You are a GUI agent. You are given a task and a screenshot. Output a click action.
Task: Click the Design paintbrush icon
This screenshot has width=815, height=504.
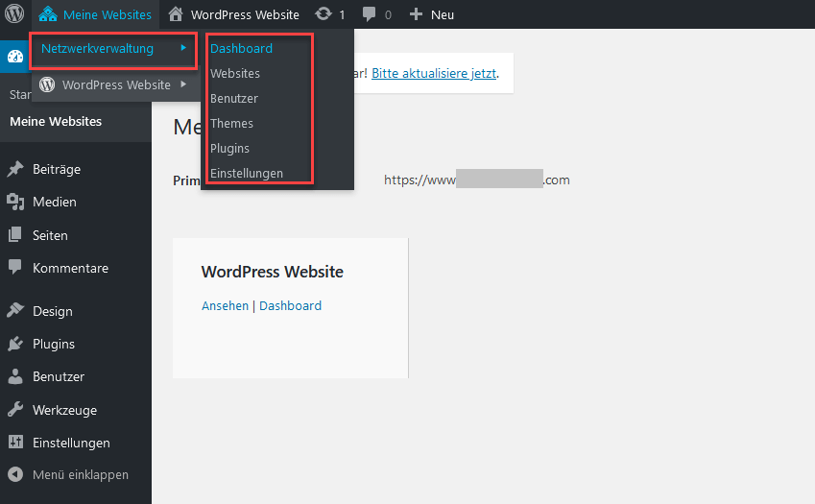click(15, 311)
